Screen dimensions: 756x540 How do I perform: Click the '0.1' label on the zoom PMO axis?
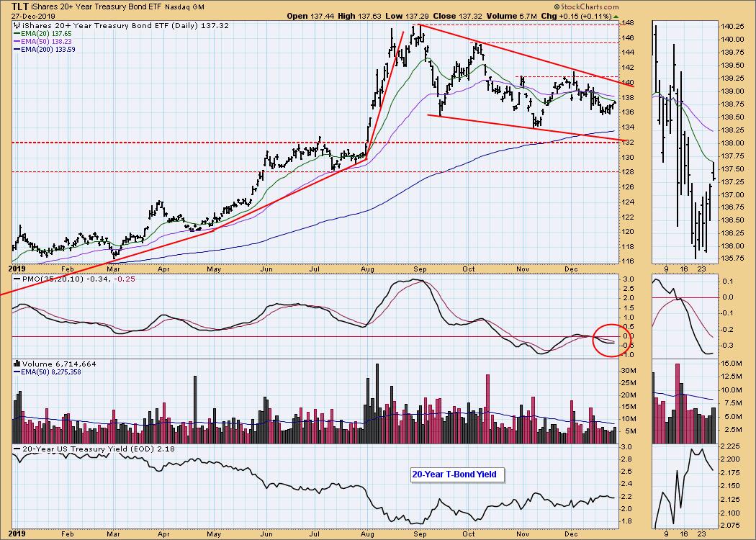(x=726, y=282)
